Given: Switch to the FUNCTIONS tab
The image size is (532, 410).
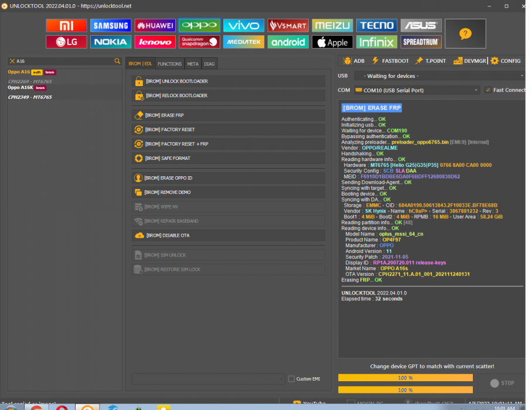Looking at the screenshot, I should [170, 64].
